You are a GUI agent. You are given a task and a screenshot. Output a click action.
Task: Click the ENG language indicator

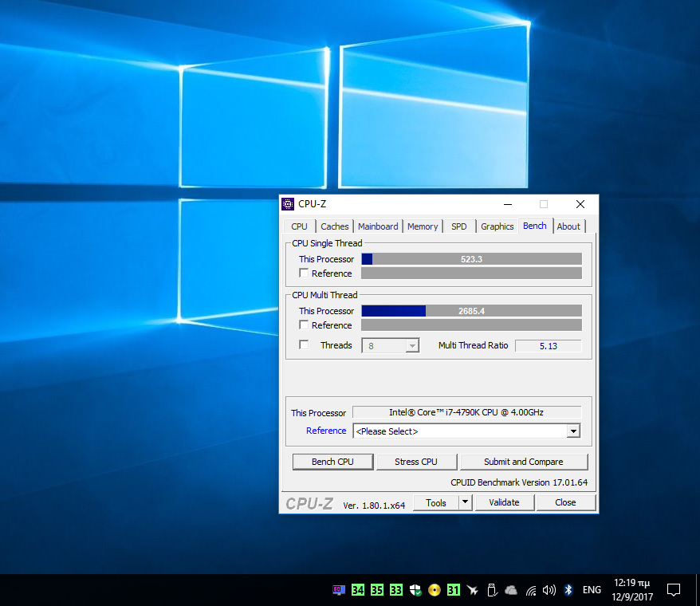pos(592,590)
